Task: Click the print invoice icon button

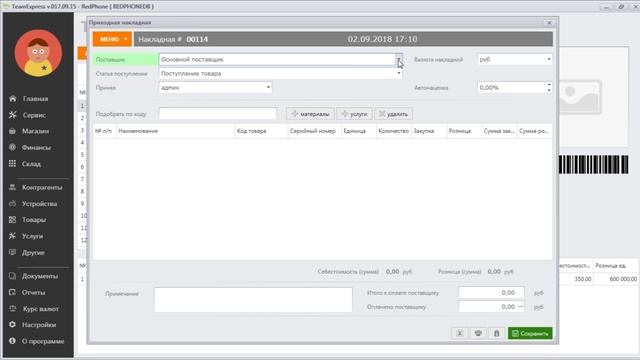Action: click(478, 333)
